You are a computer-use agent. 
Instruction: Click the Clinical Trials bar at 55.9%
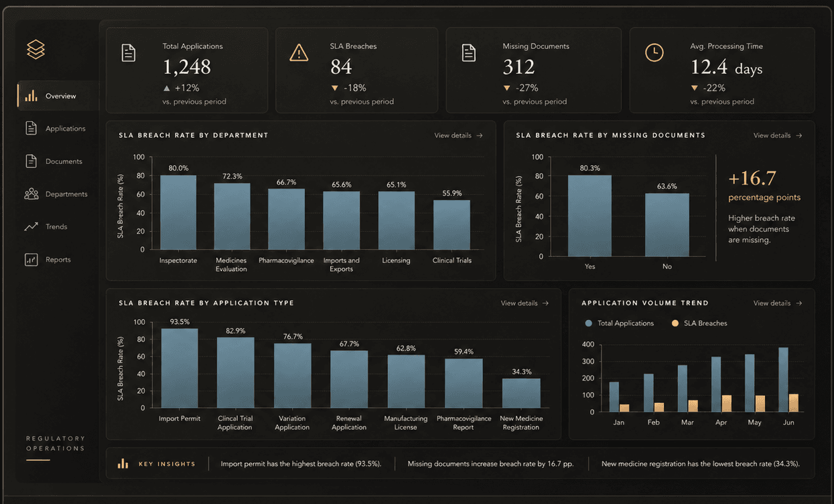(451, 224)
